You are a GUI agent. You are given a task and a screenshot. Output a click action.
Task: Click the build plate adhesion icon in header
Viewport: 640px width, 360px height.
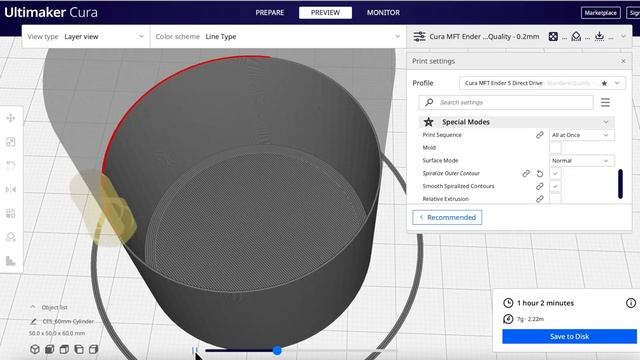point(599,36)
